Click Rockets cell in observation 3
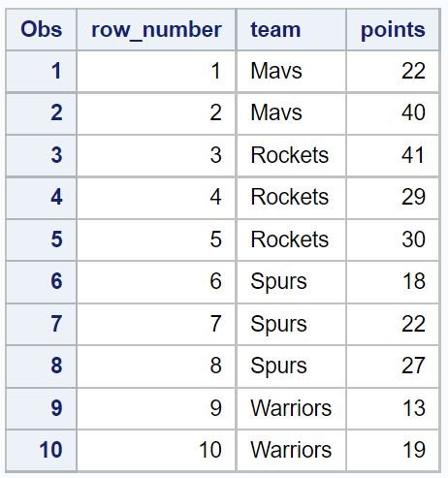Image resolution: width=448 pixels, height=478 pixels. pos(292,155)
